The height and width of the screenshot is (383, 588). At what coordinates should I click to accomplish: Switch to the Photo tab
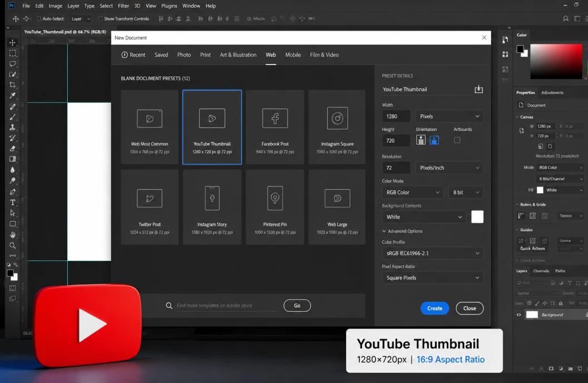click(x=184, y=55)
